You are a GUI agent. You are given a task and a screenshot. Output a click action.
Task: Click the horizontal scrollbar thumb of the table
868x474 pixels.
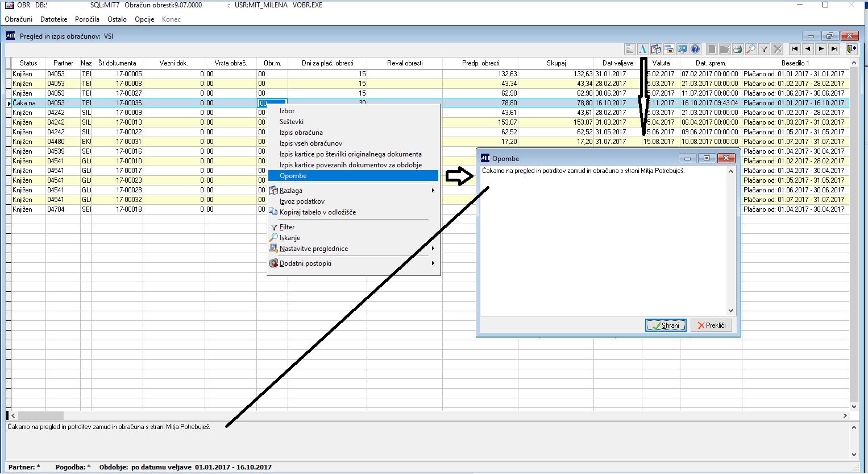point(41,416)
